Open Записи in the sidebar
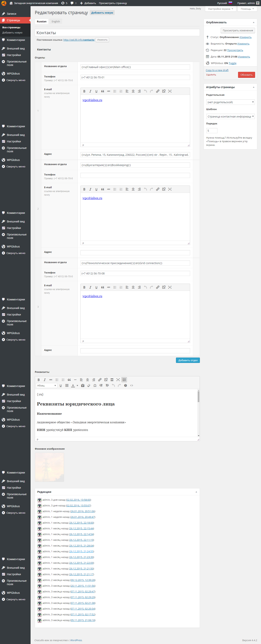The width and height of the screenshot is (261, 644). (15, 14)
